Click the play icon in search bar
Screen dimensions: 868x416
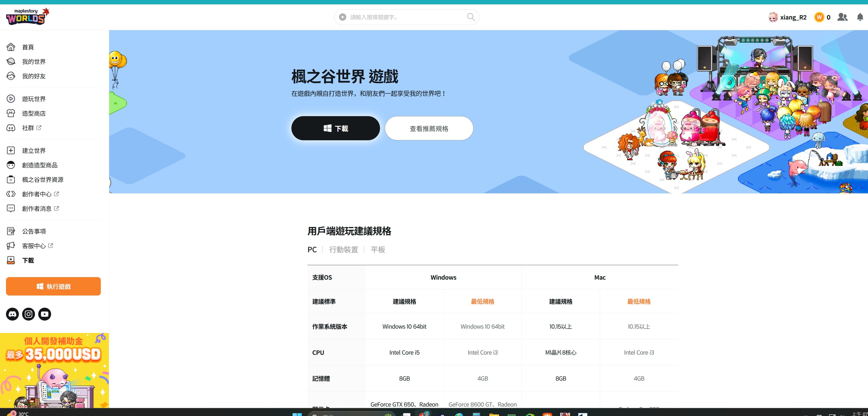[x=342, y=17]
